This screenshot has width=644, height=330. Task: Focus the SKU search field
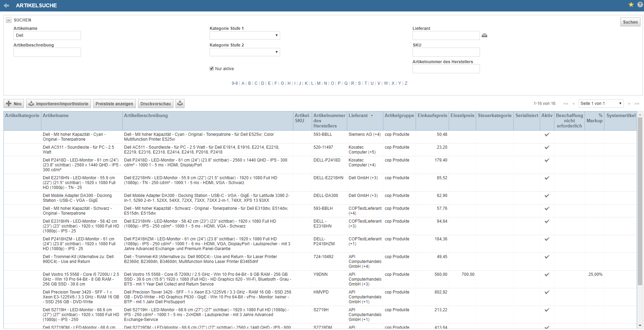point(446,52)
